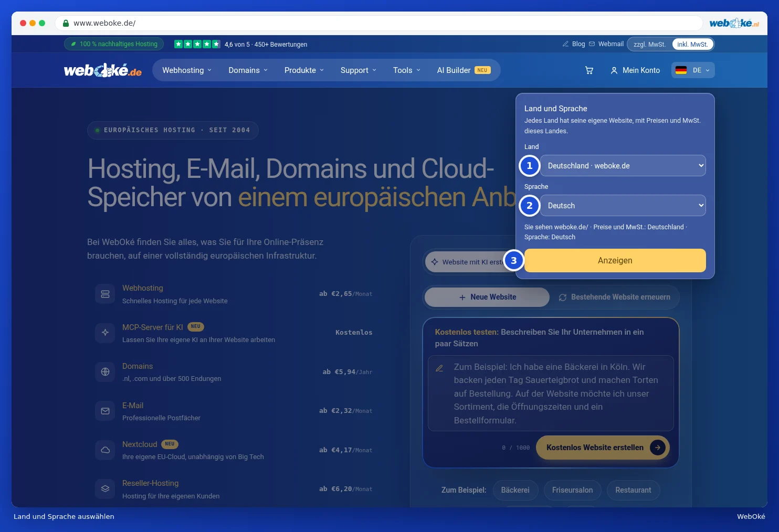
Task: Click the WebOké.de logo in the navbar
Action: tap(103, 70)
